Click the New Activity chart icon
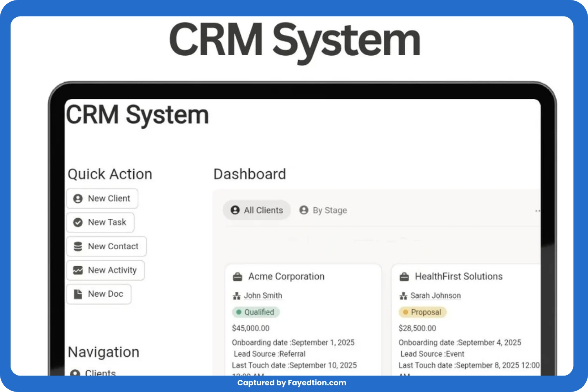This screenshot has height=392, width=588. [x=78, y=270]
